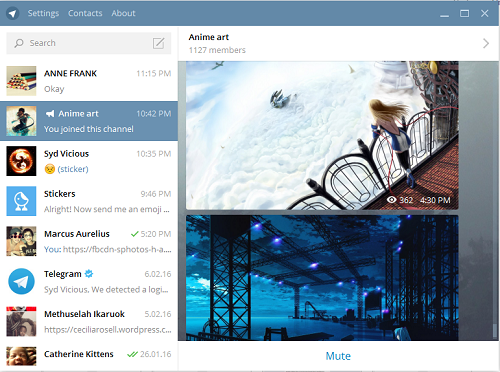
Task: Click the Search input field
Action: (x=89, y=43)
